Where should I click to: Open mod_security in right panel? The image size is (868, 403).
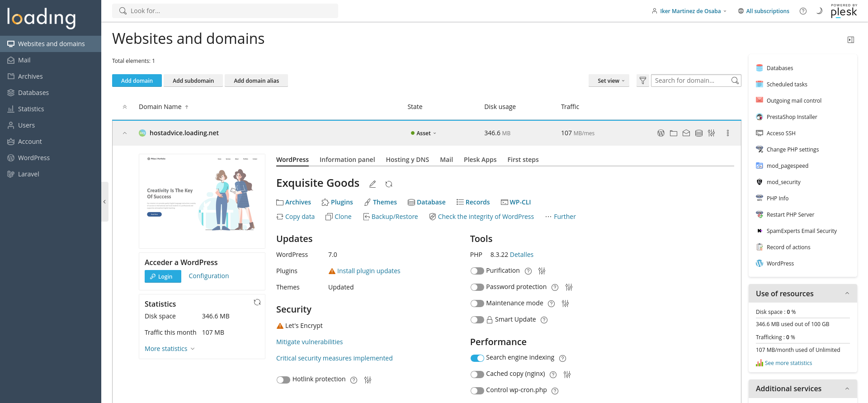click(x=783, y=182)
